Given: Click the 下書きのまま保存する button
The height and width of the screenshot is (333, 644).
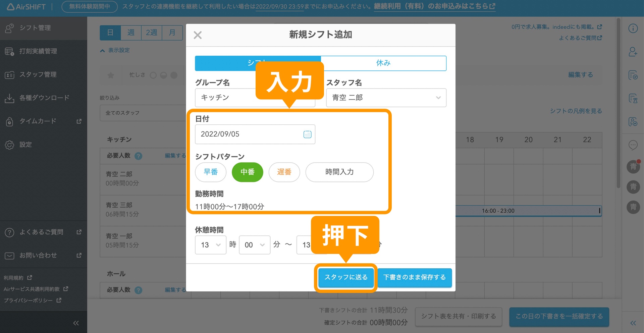Looking at the screenshot, I should pyautogui.click(x=415, y=278).
